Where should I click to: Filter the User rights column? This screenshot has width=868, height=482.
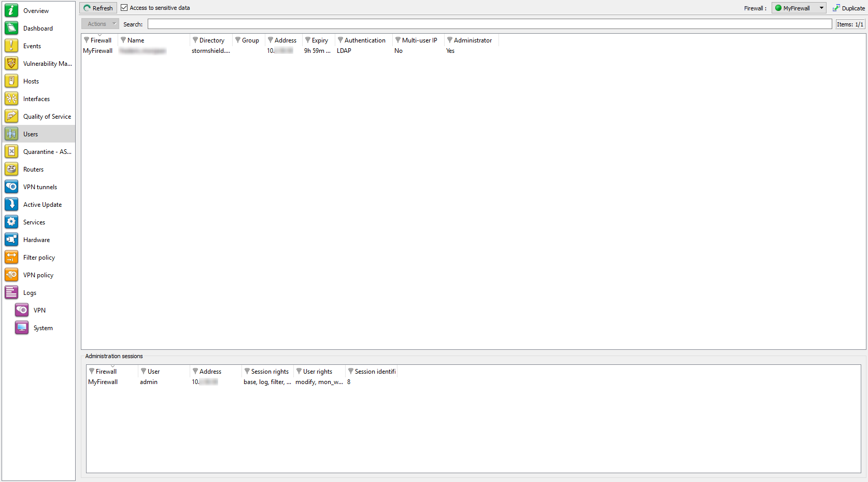299,371
